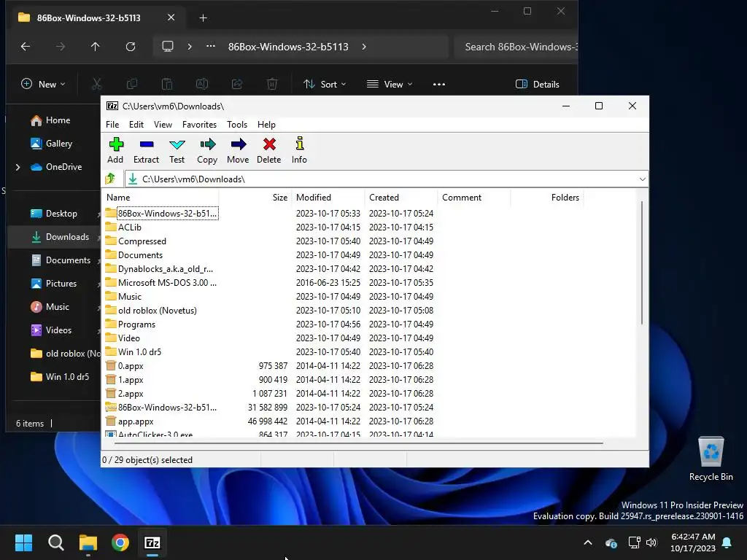
Task: Go up one folder level in 7-Zip
Action: 111,179
